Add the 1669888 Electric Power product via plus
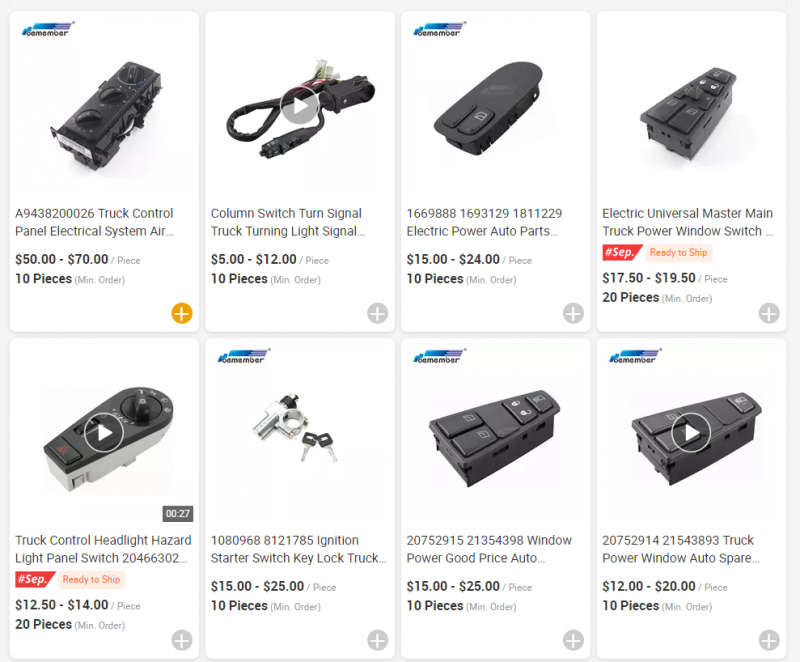Screen dimensions: 800x662 point(573,313)
